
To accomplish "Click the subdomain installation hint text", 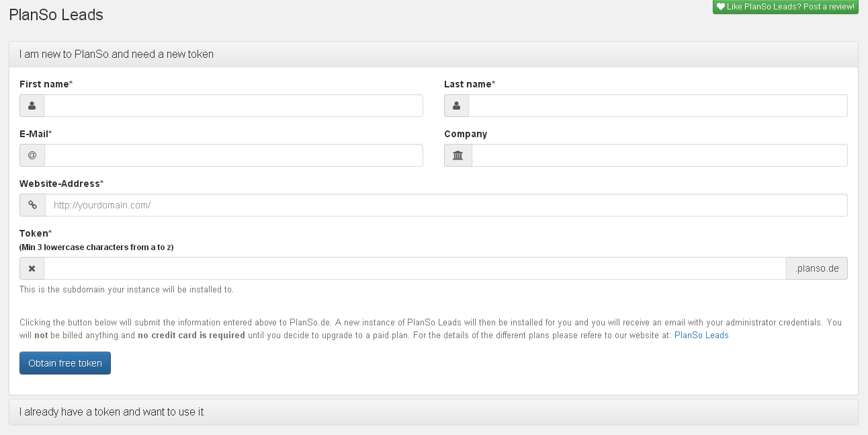I will (x=126, y=290).
